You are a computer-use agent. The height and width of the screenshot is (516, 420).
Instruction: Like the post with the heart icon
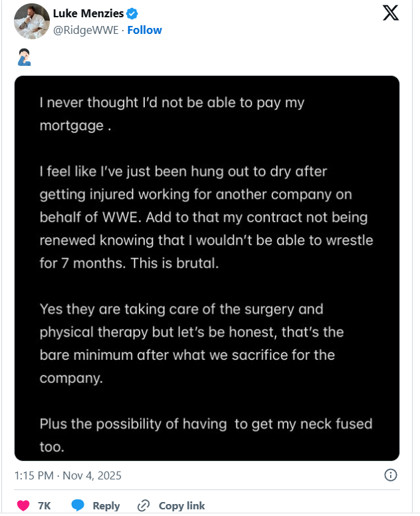click(23, 505)
